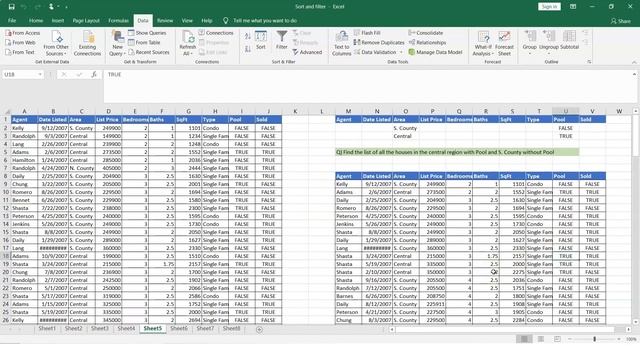
Task: Import data From Access
Action: click(x=23, y=33)
